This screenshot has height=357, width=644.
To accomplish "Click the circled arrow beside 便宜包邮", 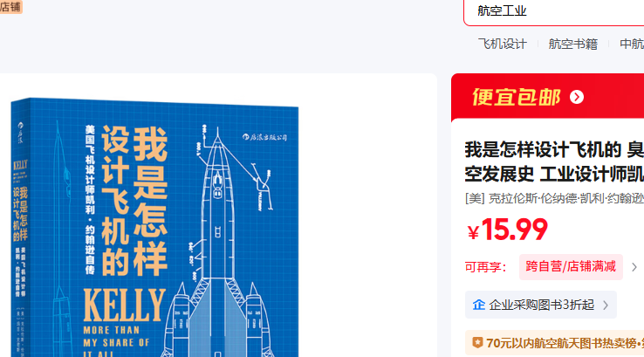I will pos(577,97).
